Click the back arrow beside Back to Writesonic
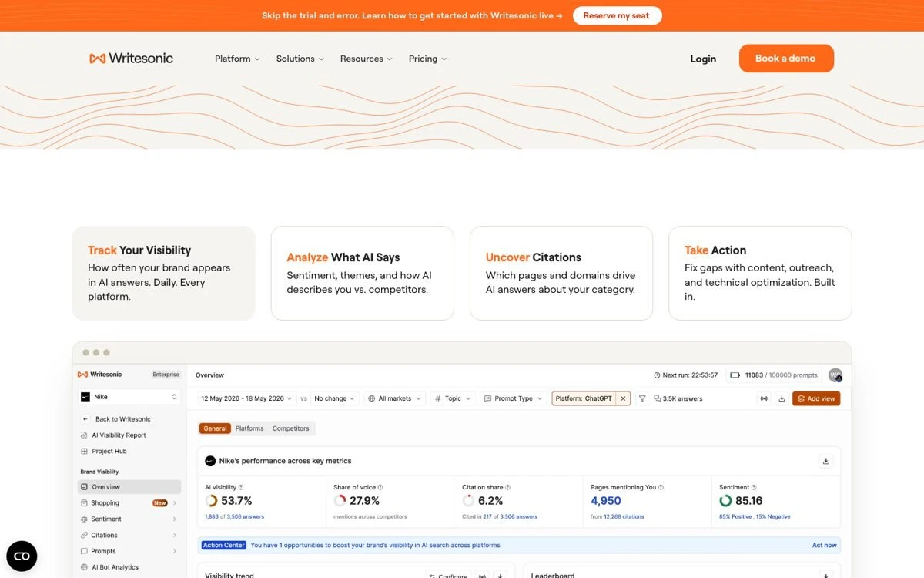Screen dimensions: 924x578 85,419
